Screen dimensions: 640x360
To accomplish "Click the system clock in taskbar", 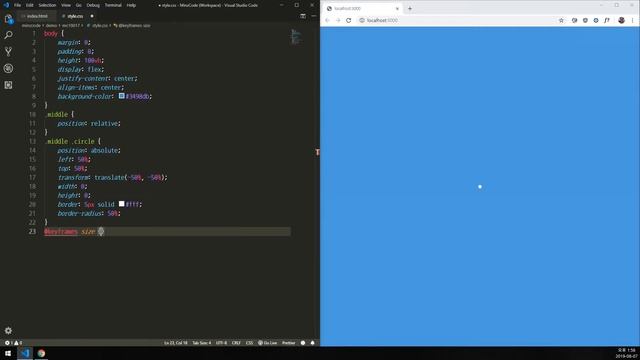I will click(x=626, y=353).
